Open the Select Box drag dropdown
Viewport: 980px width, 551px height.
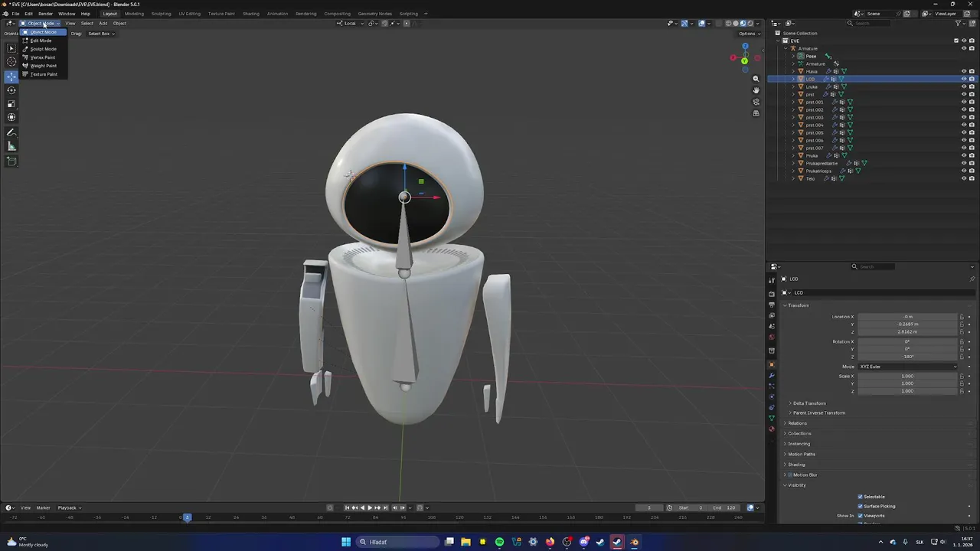coord(100,34)
